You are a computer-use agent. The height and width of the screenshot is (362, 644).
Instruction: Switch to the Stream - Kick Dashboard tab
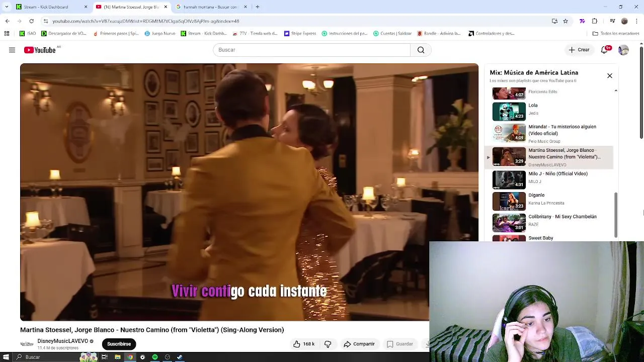click(x=50, y=7)
